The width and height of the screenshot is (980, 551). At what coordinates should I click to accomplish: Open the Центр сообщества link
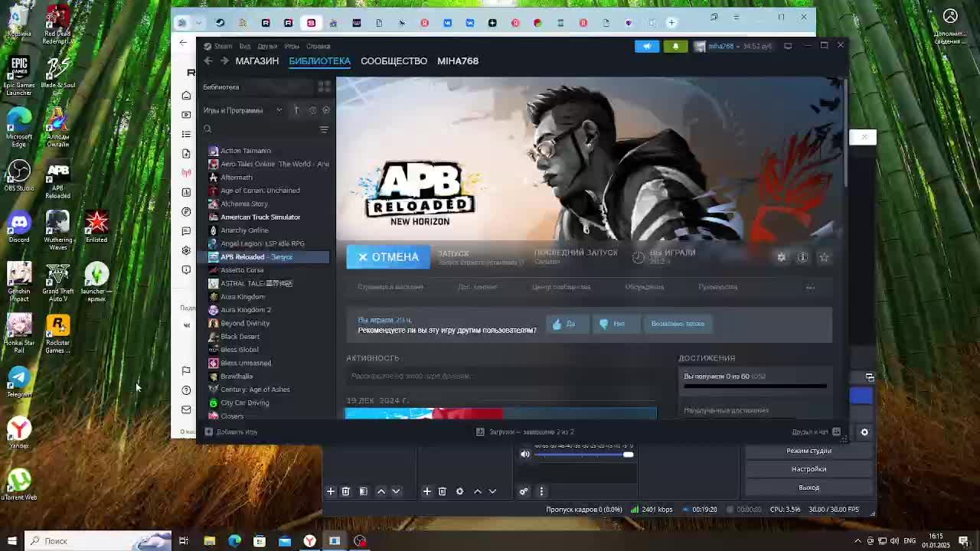point(561,287)
